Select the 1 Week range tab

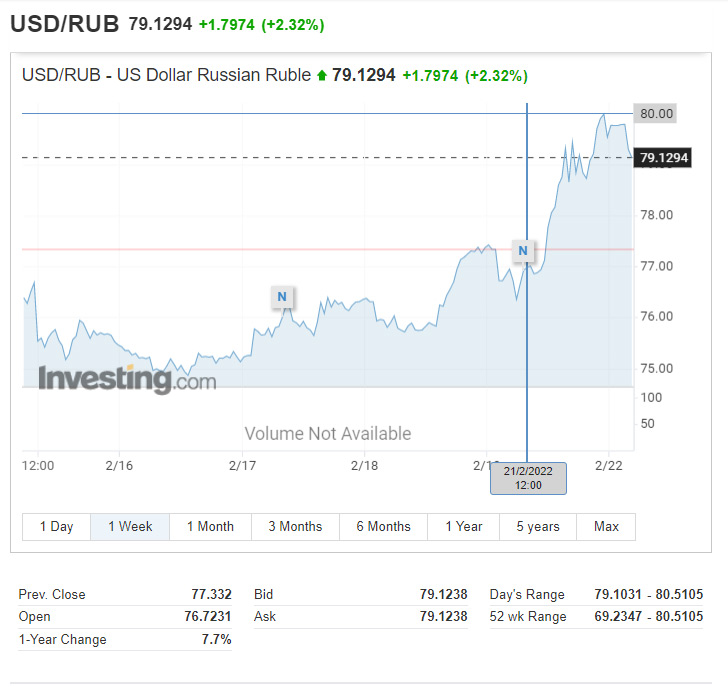[130, 526]
